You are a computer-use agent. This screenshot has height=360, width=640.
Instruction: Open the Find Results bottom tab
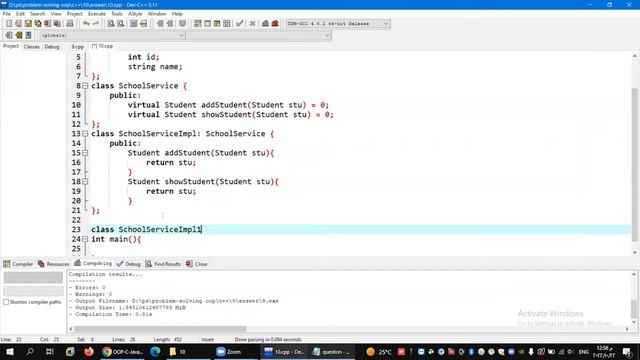pyautogui.click(x=163, y=264)
